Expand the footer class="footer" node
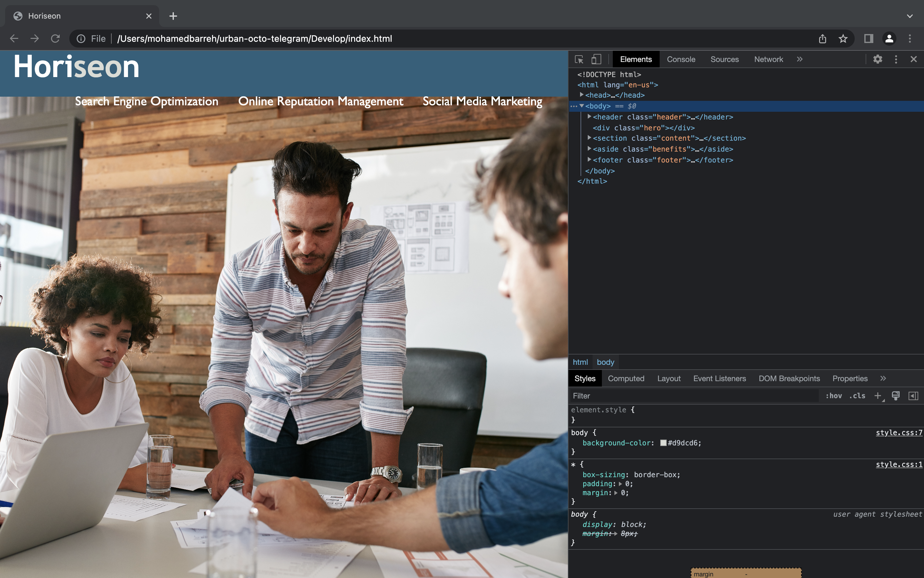 click(x=589, y=159)
